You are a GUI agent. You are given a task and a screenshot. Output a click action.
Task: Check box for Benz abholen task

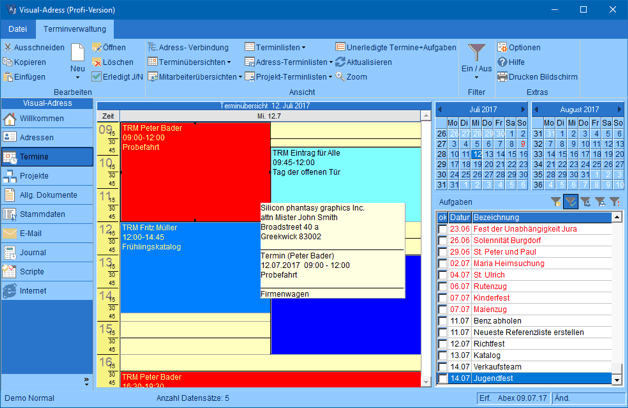coord(442,321)
